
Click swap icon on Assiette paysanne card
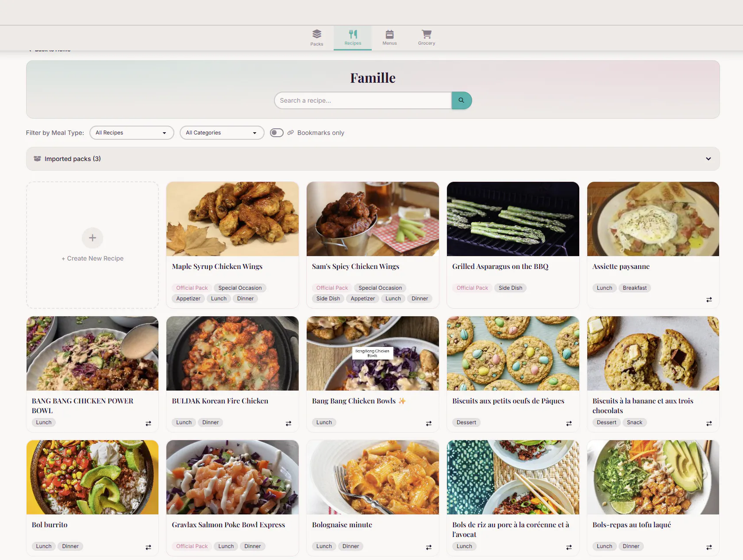(x=709, y=299)
